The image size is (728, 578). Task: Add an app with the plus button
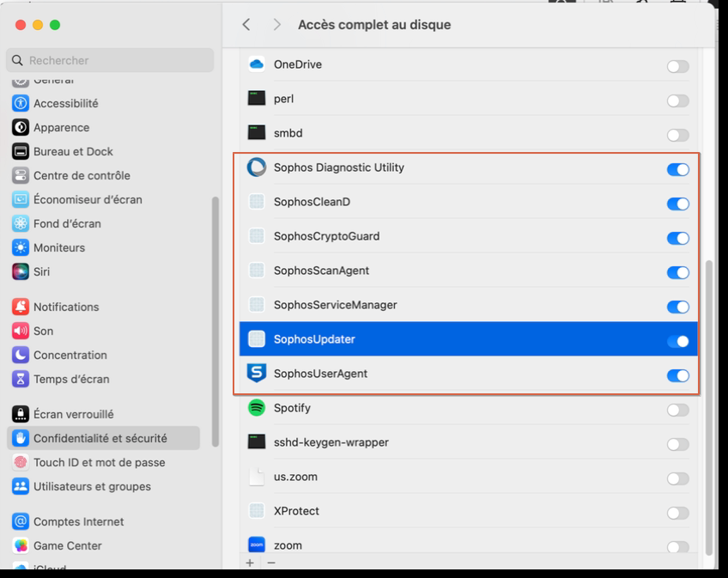250,563
